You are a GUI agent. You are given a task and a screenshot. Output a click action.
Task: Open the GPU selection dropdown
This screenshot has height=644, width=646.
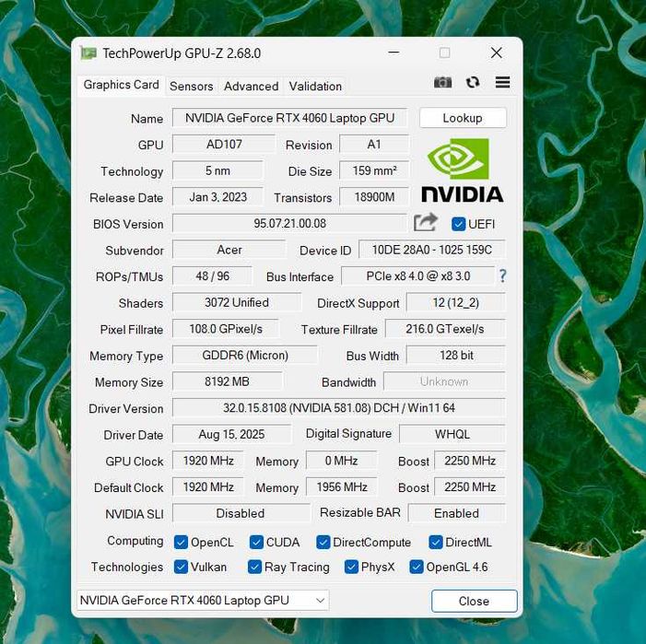tap(203, 601)
